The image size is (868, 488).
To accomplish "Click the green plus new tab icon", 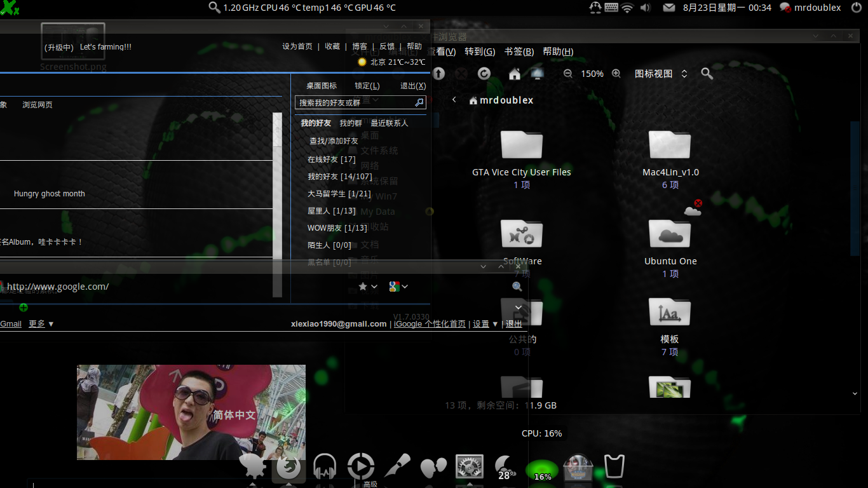I will coord(24,308).
